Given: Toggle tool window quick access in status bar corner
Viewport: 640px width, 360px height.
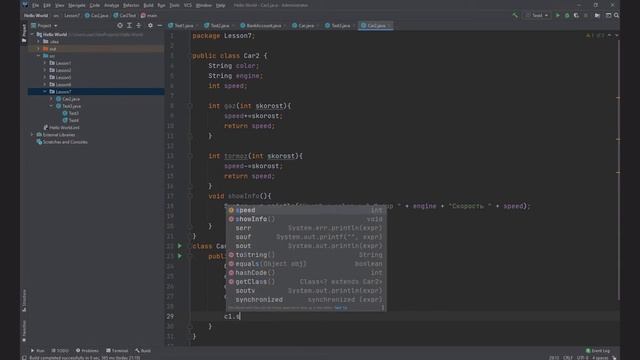Looking at the screenshot, I should pyautogui.click(x=24, y=358).
